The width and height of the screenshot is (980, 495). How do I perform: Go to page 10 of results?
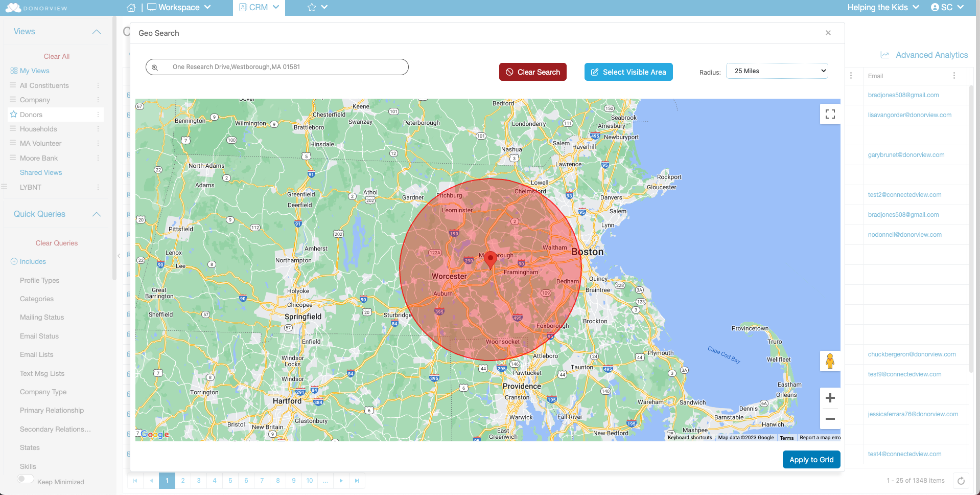(x=310, y=481)
